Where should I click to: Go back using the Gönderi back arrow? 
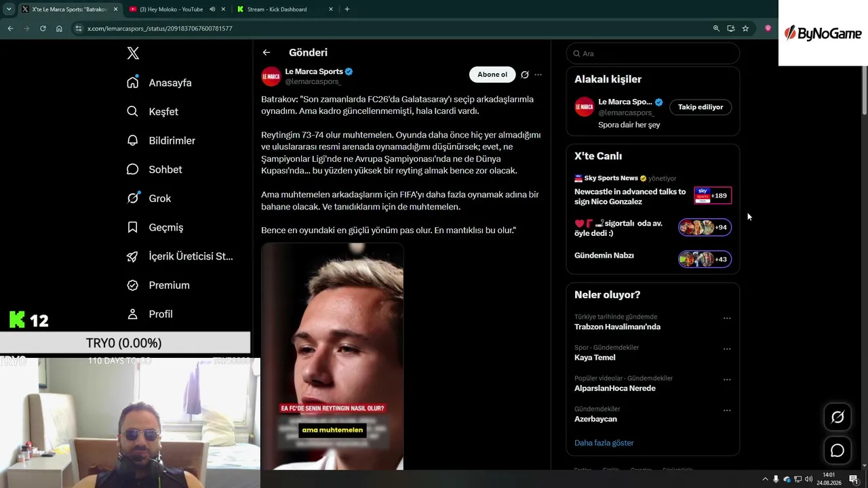[x=267, y=52]
